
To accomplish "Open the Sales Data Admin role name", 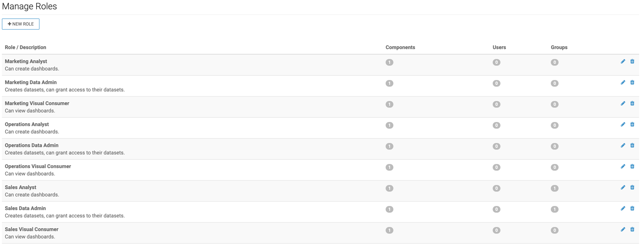I will pos(25,209).
